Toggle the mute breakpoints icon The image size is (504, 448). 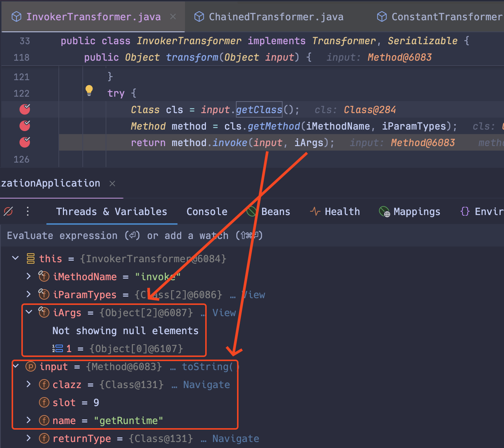(x=8, y=211)
